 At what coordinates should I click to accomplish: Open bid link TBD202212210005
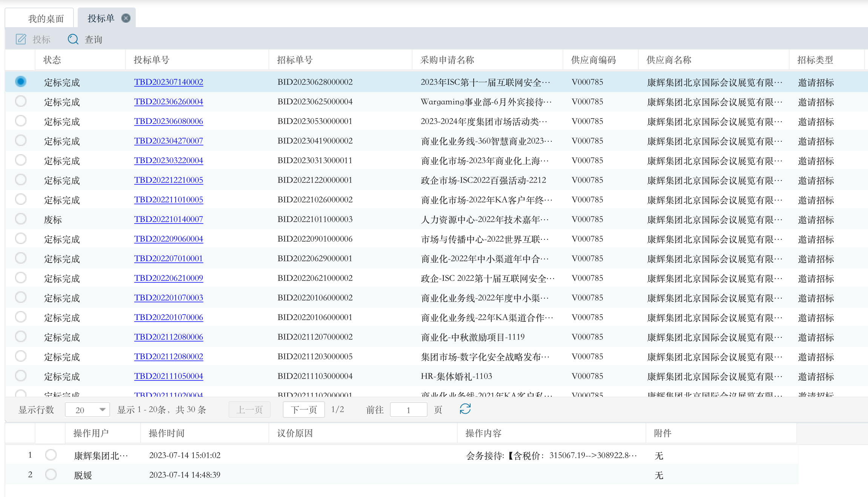(x=169, y=180)
